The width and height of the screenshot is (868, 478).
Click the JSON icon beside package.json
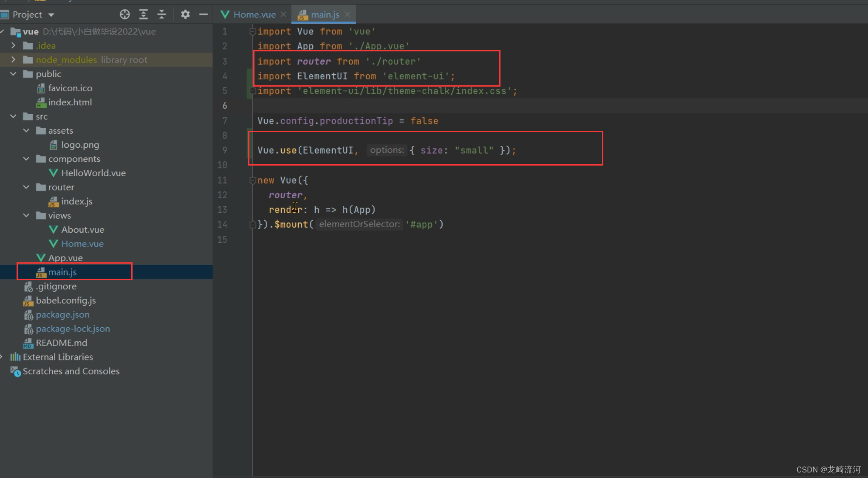28,315
